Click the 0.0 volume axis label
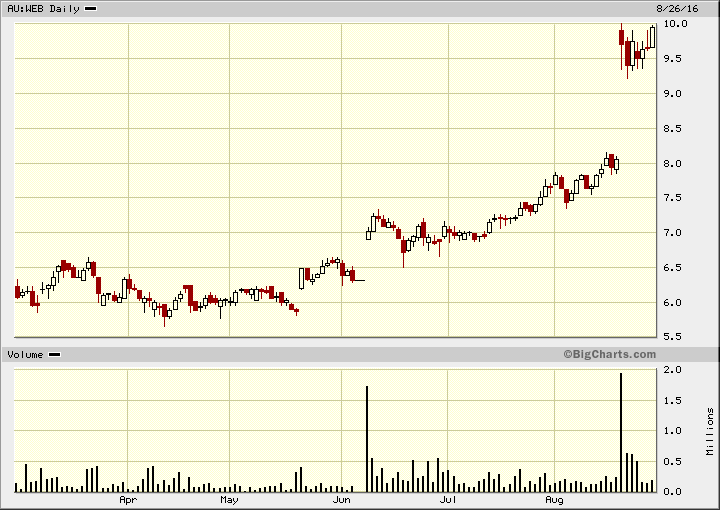 click(x=672, y=492)
